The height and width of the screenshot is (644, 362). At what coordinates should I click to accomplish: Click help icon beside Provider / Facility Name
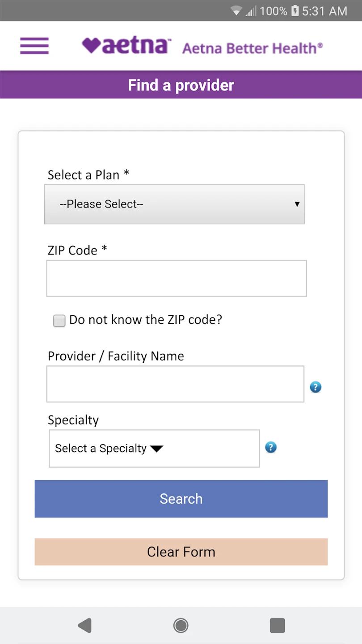pyautogui.click(x=316, y=387)
